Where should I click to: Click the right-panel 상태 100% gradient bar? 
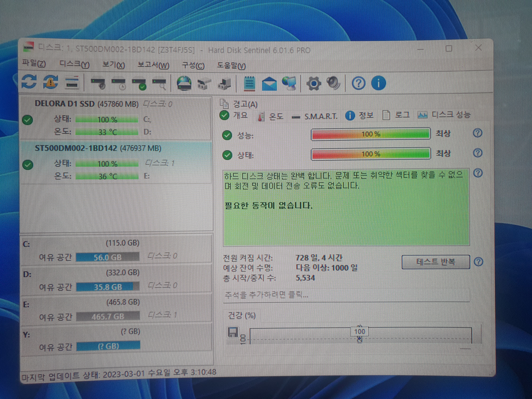coord(371,154)
